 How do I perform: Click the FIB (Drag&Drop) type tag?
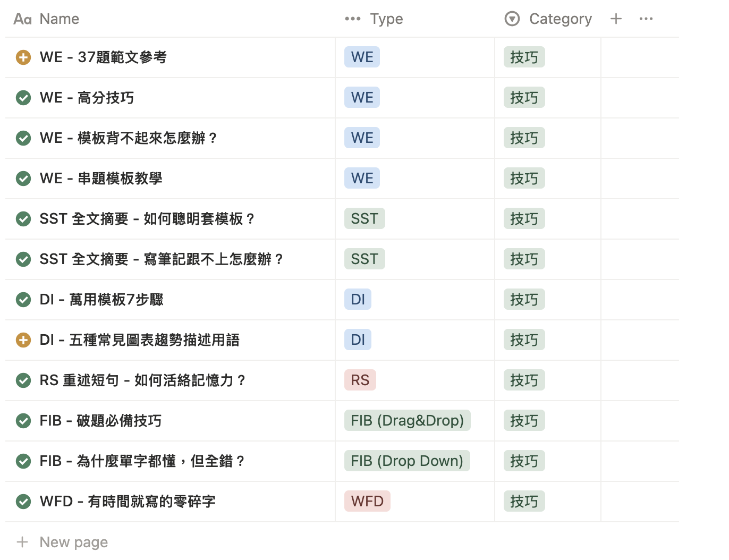408,421
